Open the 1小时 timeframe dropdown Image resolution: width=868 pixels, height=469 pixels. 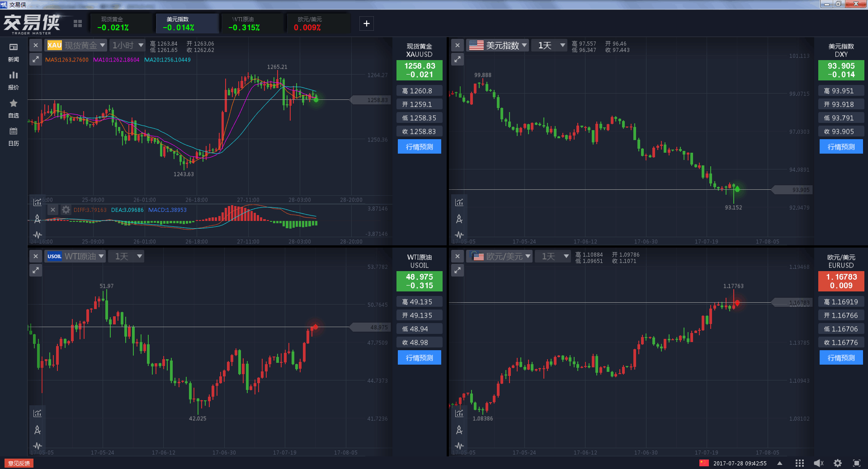coord(127,45)
